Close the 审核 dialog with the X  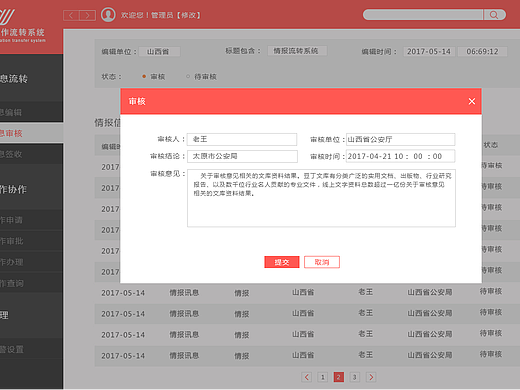[472, 101]
